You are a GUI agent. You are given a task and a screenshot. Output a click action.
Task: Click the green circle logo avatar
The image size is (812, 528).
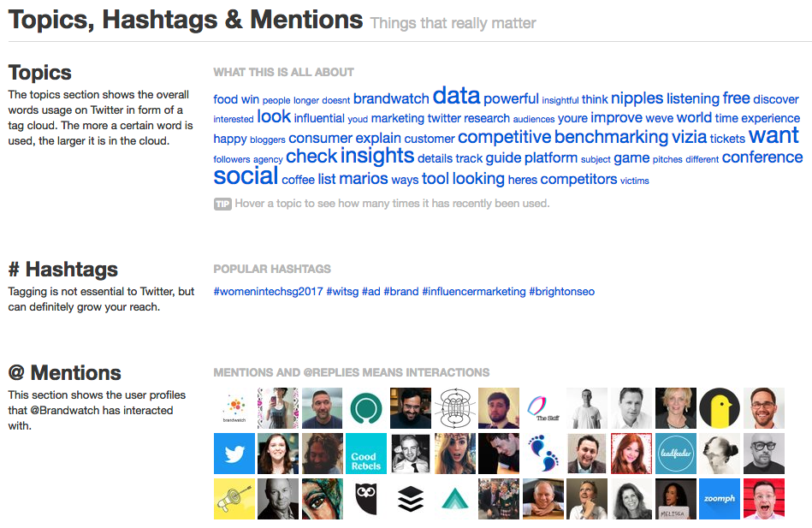(x=366, y=408)
